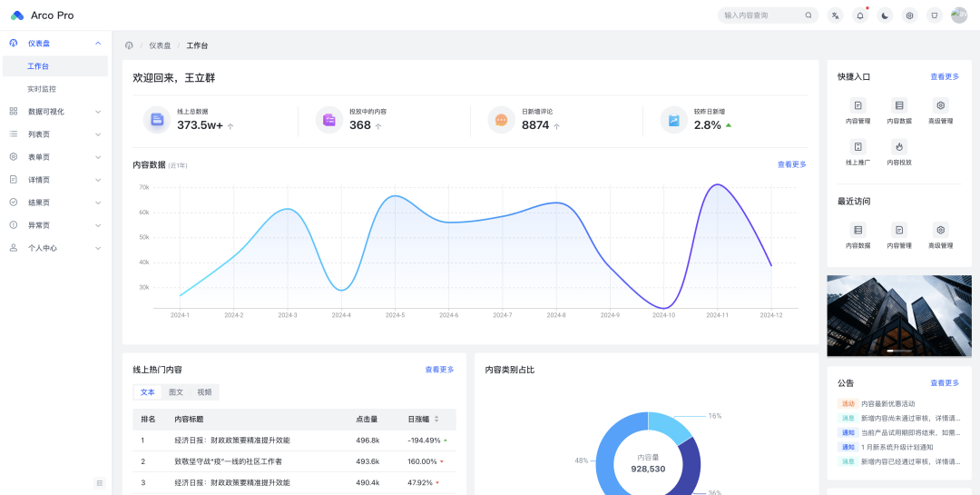This screenshot has height=495, width=980.
Task: Click 内容管理 icon under 最近访问
Action: [898, 230]
